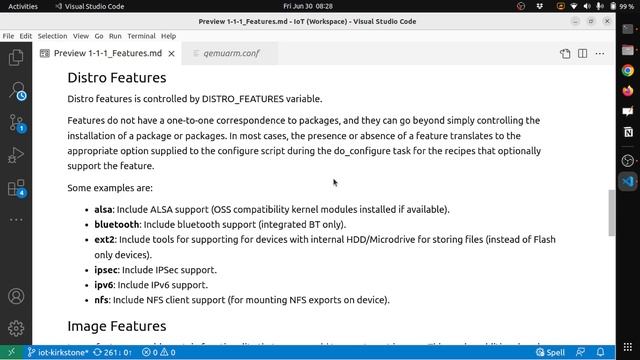This screenshot has height=360, width=640.
Task: Open the Accounts menu icon
Action: [x=16, y=296]
